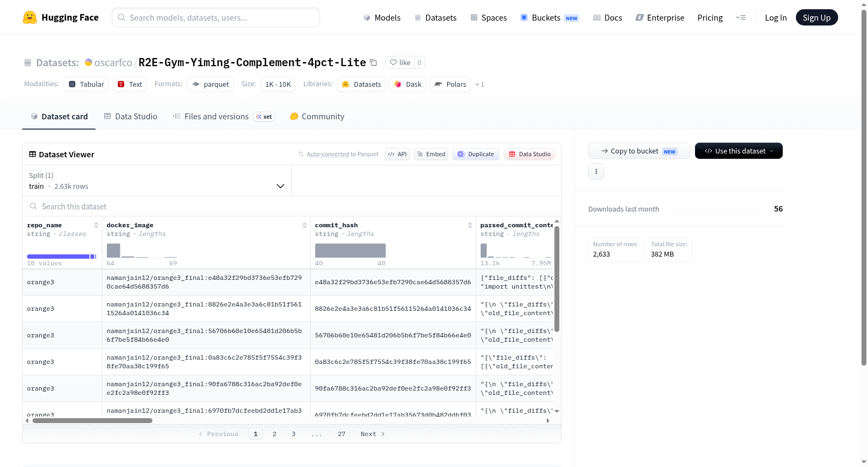Image resolution: width=868 pixels, height=467 pixels.
Task: Go to Datasets in the navigation
Action: tap(435, 17)
